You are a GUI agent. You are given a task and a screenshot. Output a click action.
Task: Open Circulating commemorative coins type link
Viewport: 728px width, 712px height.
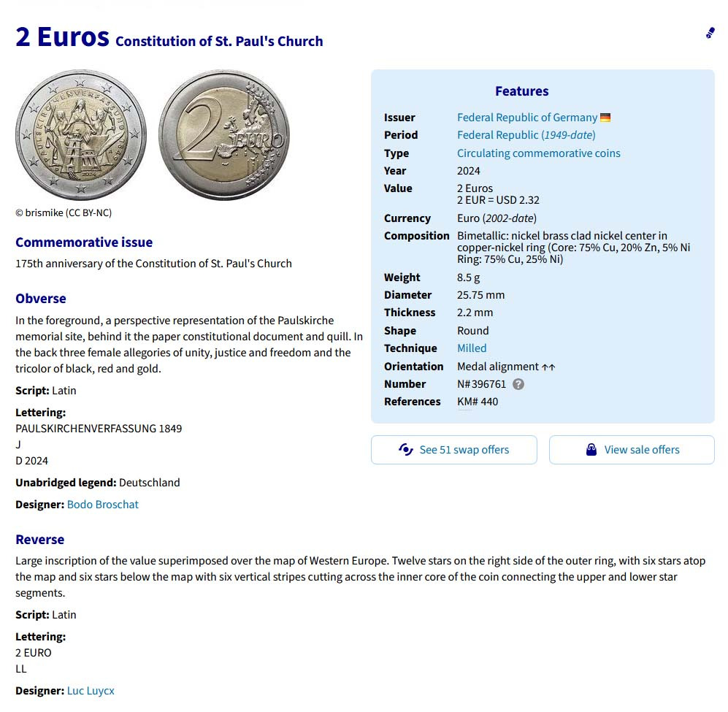(x=538, y=153)
